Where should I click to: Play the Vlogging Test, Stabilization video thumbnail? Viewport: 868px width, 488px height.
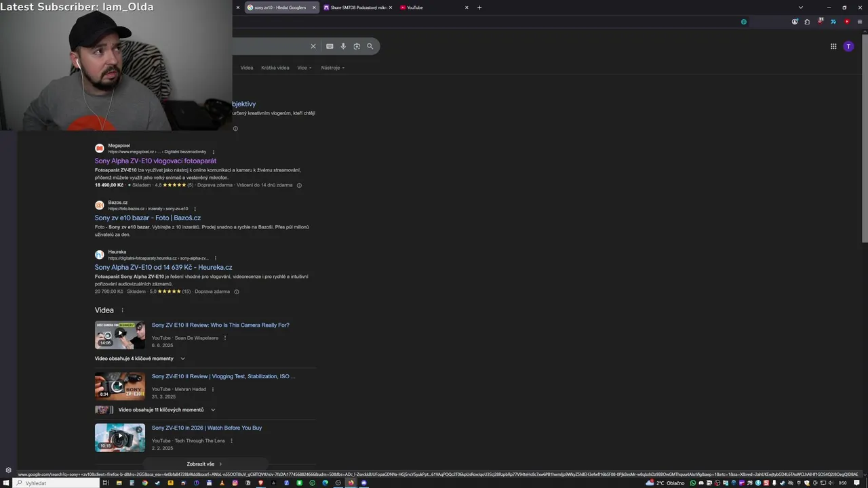120,386
